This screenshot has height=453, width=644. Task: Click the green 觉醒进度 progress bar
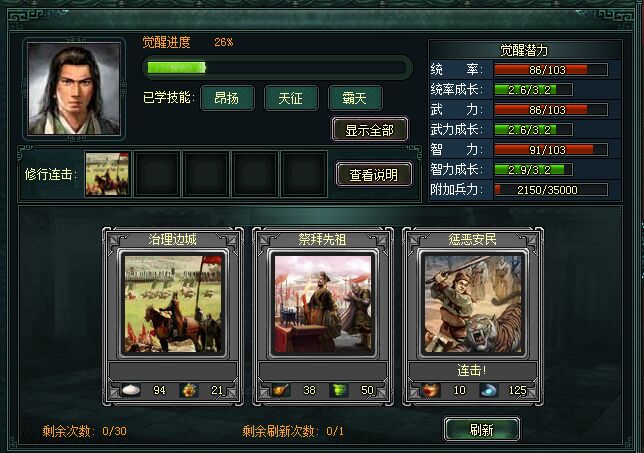277,68
